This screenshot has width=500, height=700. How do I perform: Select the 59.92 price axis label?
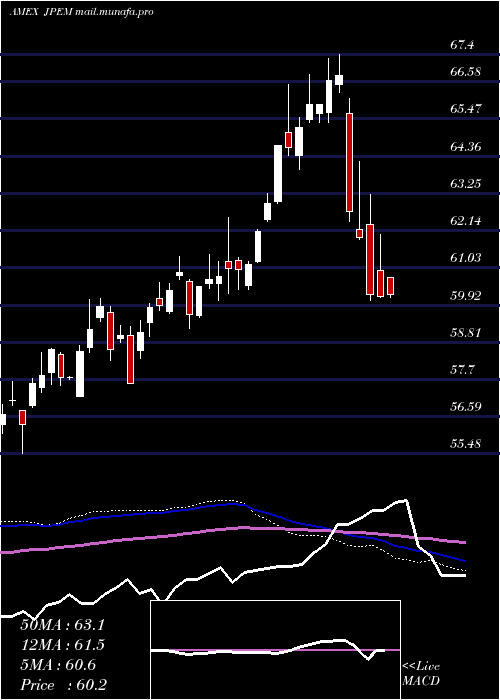point(466,295)
